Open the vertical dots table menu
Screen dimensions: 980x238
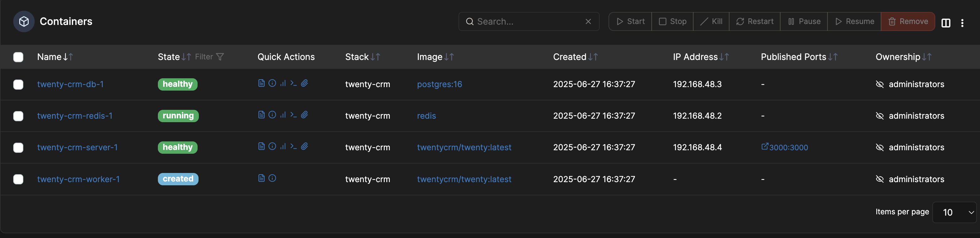pos(962,23)
